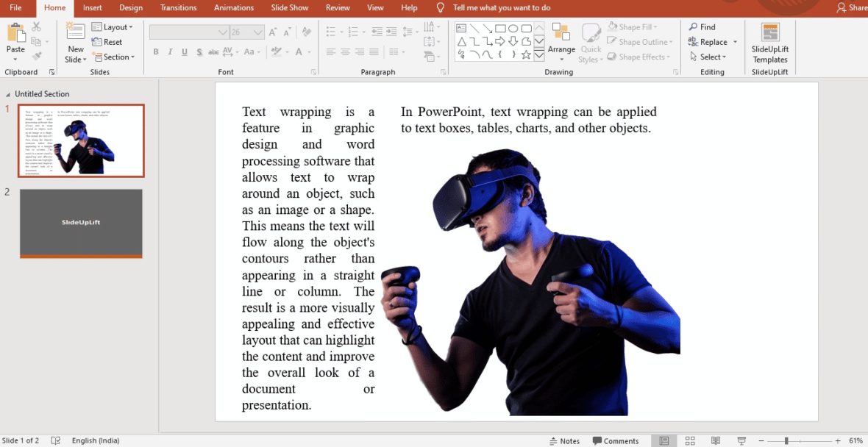Switch to Slide Sorter view
The width and height of the screenshot is (868, 447).
(690, 441)
